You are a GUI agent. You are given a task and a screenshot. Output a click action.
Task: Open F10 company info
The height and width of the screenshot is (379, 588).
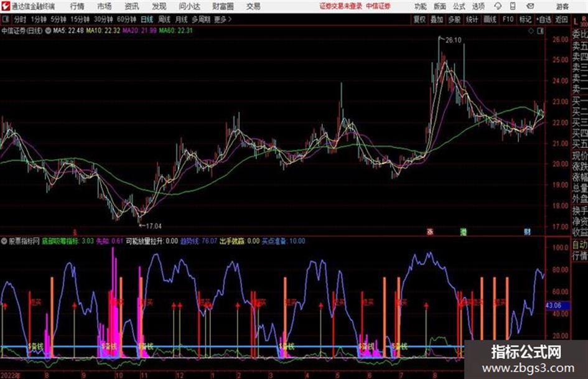pyautogui.click(x=508, y=19)
